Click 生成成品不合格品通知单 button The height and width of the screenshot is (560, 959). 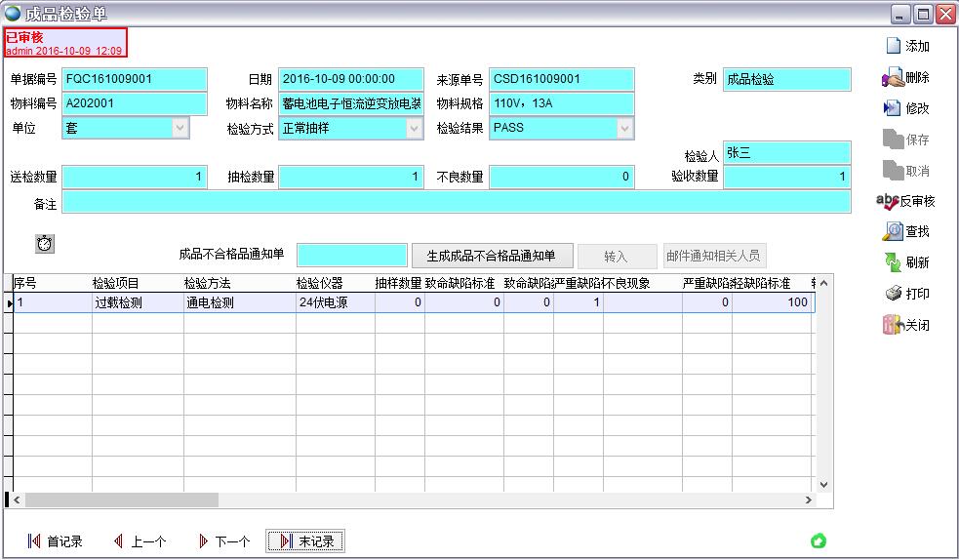(x=491, y=256)
